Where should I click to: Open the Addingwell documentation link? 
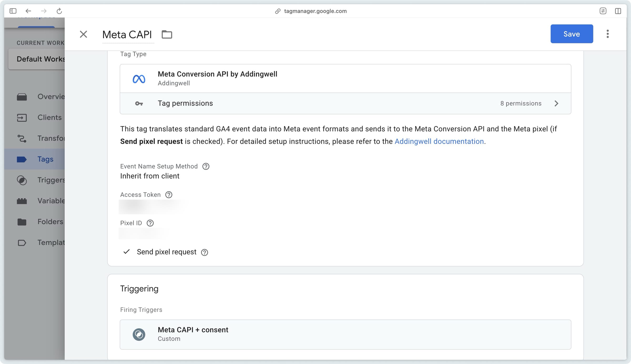[x=439, y=141]
